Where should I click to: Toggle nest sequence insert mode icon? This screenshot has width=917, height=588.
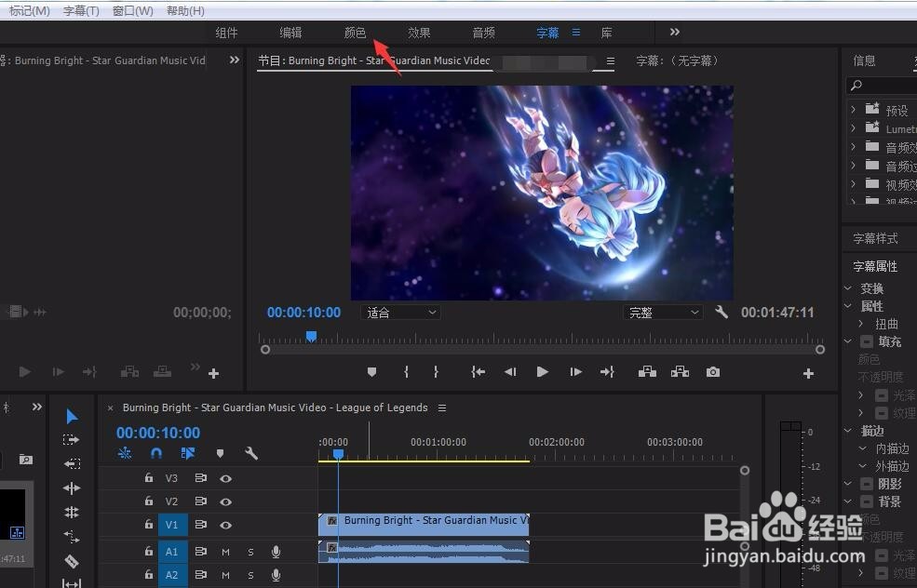(125, 453)
